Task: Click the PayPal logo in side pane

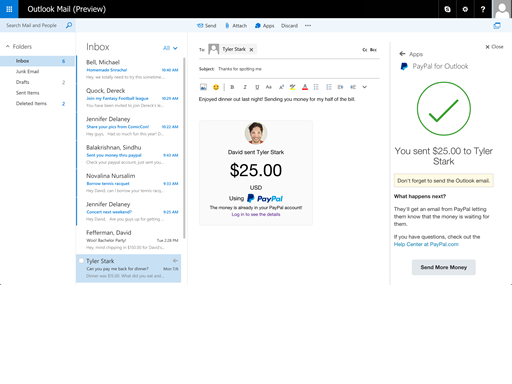Action: click(x=404, y=66)
